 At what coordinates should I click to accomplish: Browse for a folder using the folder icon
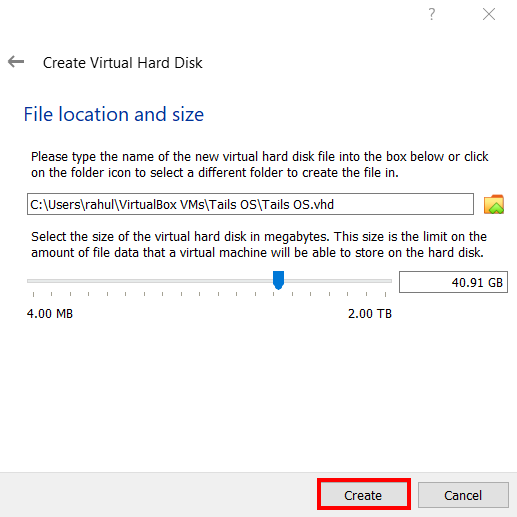494,204
